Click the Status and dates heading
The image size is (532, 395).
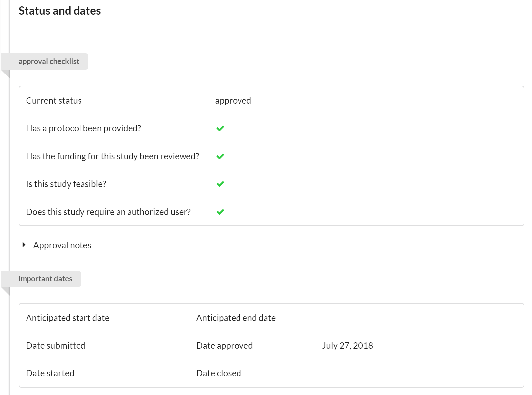pyautogui.click(x=60, y=11)
